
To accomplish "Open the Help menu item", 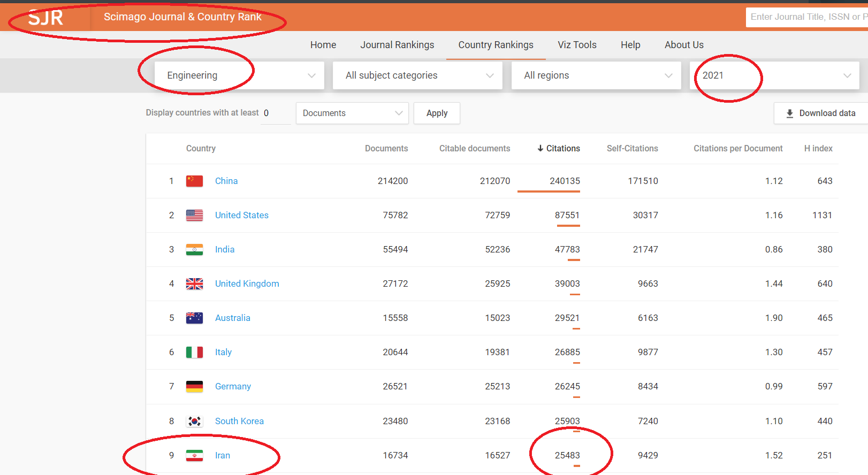I will pyautogui.click(x=630, y=45).
